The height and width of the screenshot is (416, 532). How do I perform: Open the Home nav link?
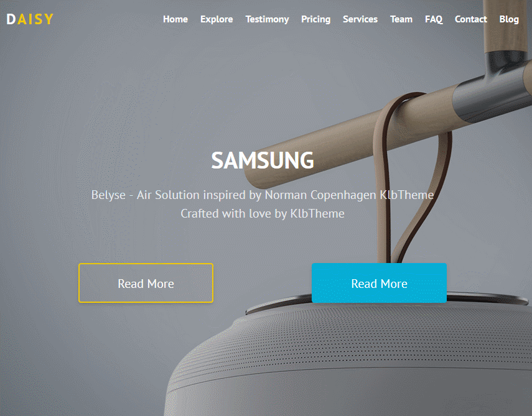tap(175, 19)
